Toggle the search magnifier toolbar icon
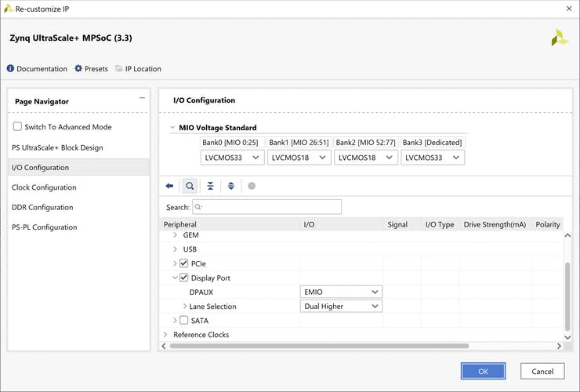The image size is (580, 392). (190, 186)
